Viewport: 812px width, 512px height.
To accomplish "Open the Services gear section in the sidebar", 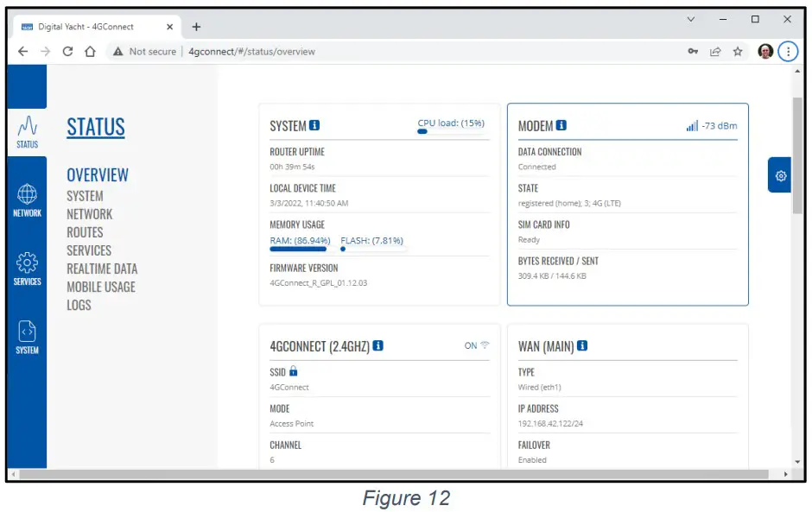I will (x=27, y=269).
